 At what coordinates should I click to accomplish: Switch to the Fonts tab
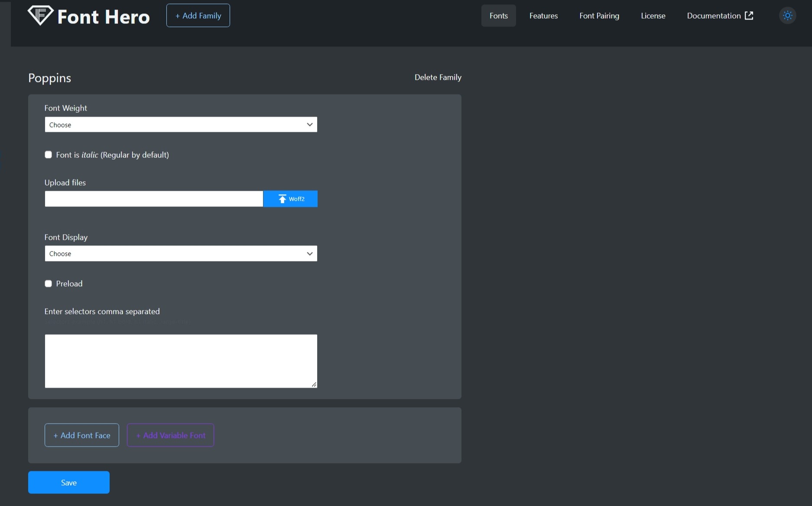[x=498, y=15]
